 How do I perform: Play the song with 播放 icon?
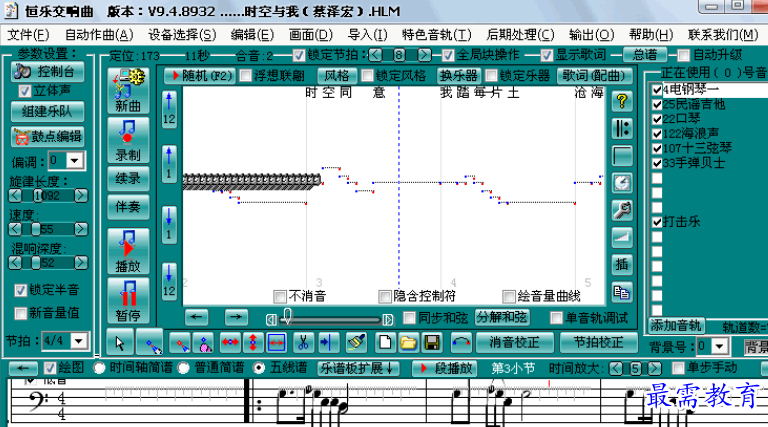(x=128, y=251)
